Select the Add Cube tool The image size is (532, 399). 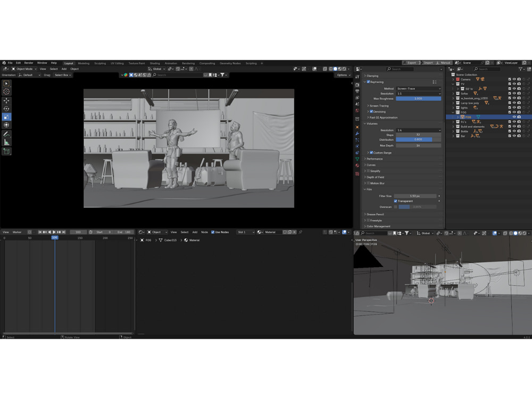6,151
